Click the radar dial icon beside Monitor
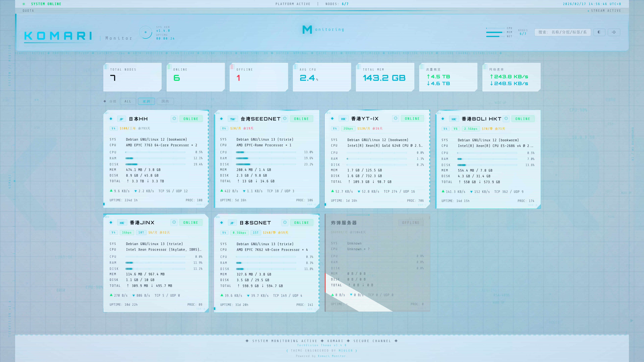The width and height of the screenshot is (644, 362). point(146,32)
